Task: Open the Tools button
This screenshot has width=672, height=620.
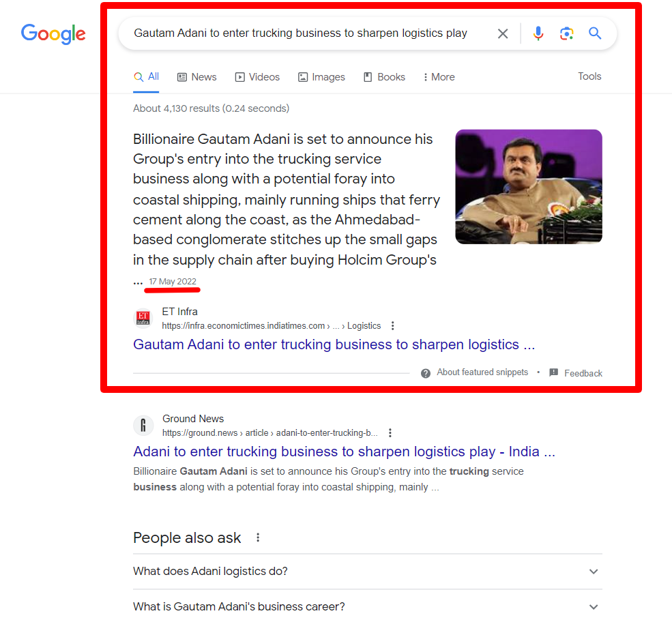Action: click(x=589, y=76)
